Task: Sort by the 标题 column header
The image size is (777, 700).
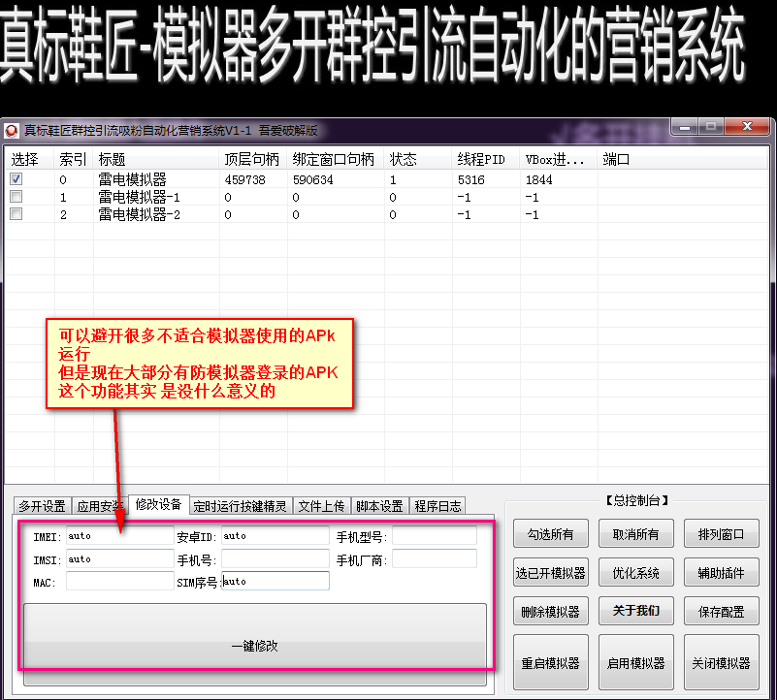Action: [x=156, y=159]
